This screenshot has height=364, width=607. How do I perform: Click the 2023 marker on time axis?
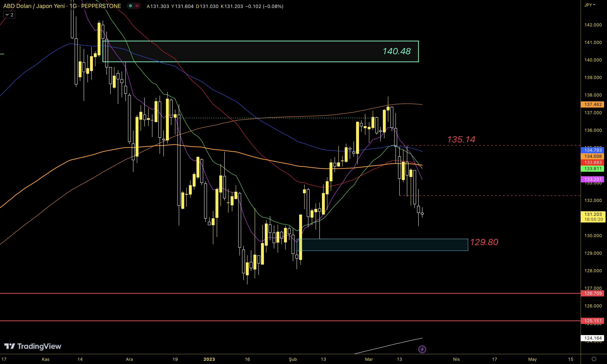209,359
